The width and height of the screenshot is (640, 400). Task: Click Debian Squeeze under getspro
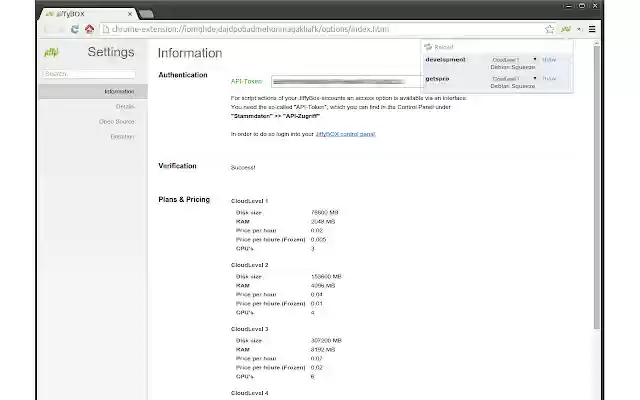pos(513,86)
